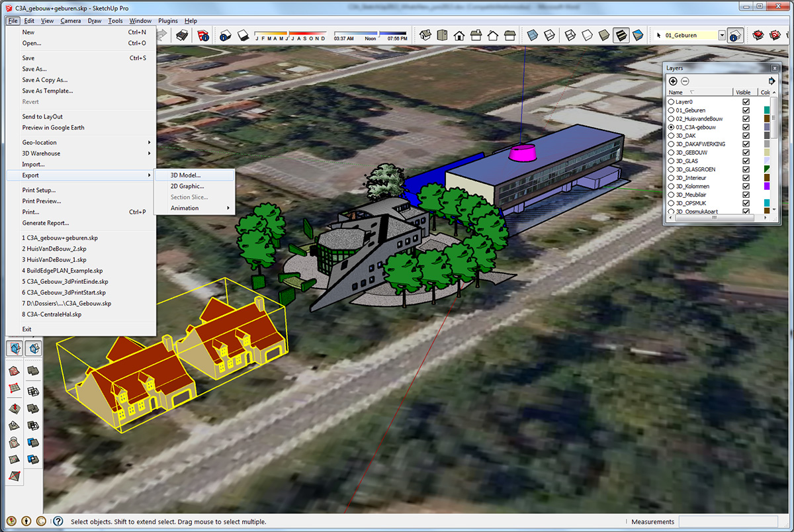Uncheck Visible for 3D_DAK layer
794x532 pixels.
(746, 136)
